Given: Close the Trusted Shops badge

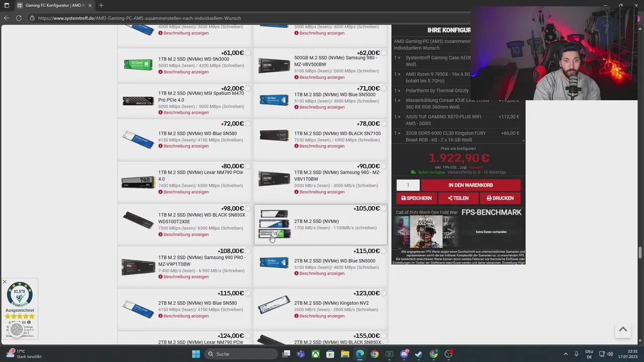Looking at the screenshot, I should pyautogui.click(x=5, y=282).
